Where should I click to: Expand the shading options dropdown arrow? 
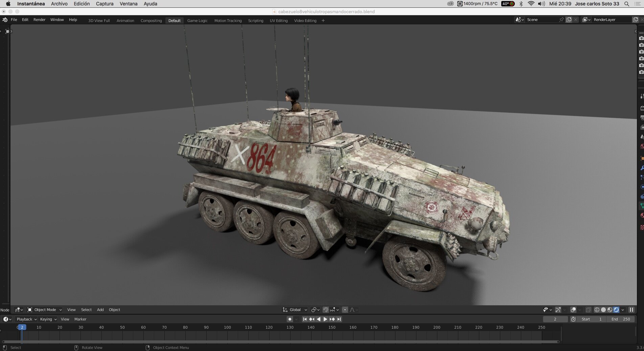pyautogui.click(x=623, y=310)
